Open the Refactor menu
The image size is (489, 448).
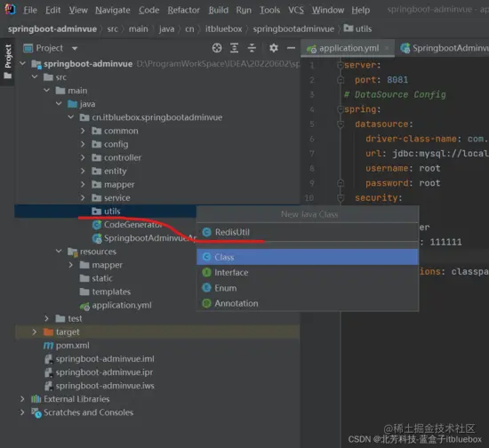coord(183,11)
